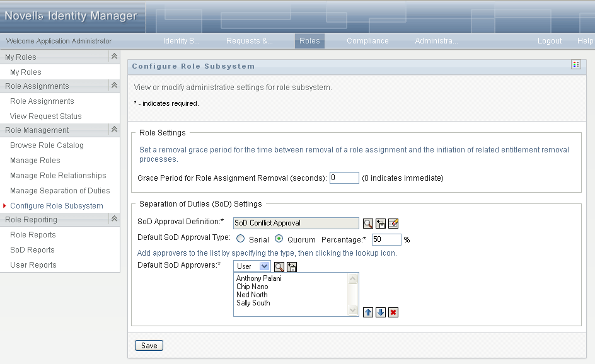Move selected approver up with blue arrow

(368, 312)
